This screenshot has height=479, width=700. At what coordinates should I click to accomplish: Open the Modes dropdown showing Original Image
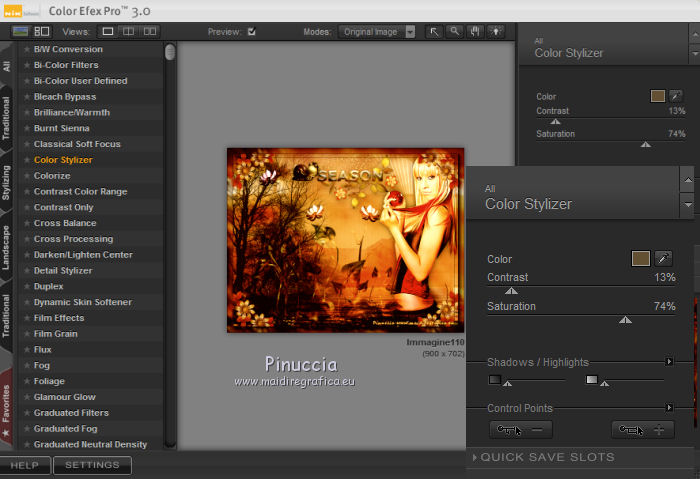click(x=377, y=32)
